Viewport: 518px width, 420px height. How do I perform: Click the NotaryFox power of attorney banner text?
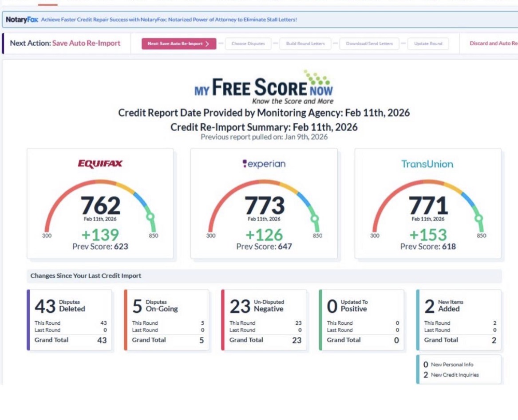coord(169,20)
